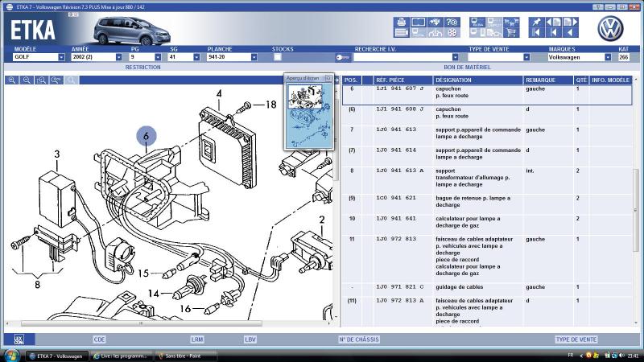Click the CDE button in bottom bar
Image resolution: width=644 pixels, height=362 pixels.
99,339
